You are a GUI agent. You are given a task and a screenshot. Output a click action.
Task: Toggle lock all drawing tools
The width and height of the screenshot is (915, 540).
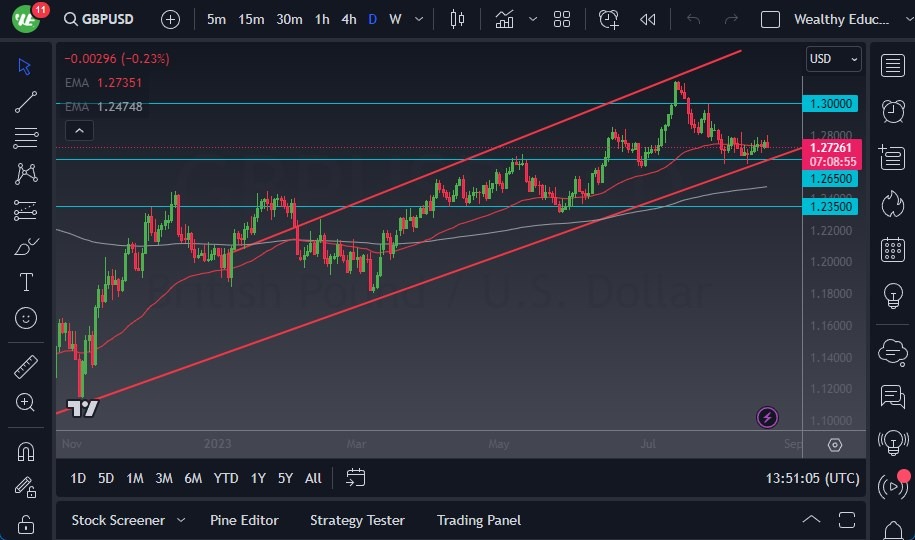26,524
